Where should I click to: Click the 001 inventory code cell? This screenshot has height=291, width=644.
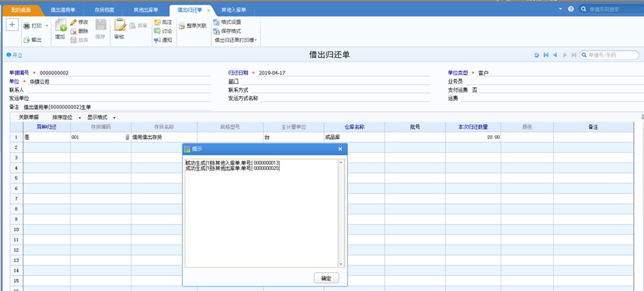tap(101, 138)
